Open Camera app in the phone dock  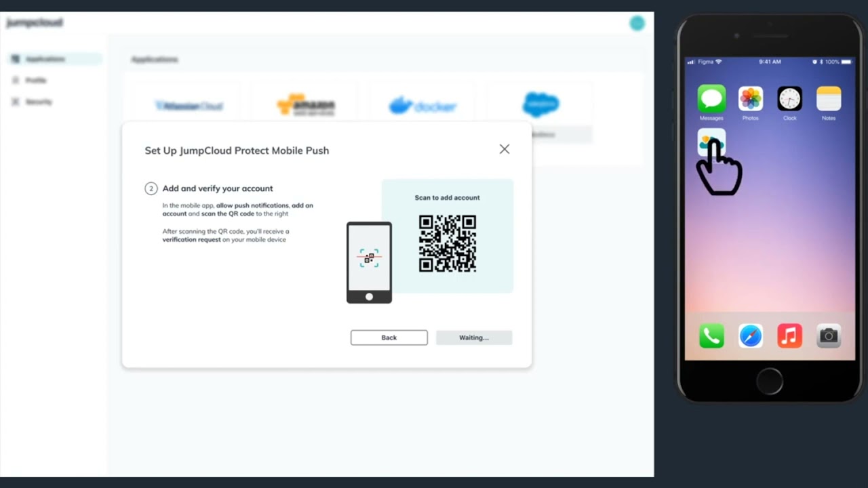pos(829,335)
